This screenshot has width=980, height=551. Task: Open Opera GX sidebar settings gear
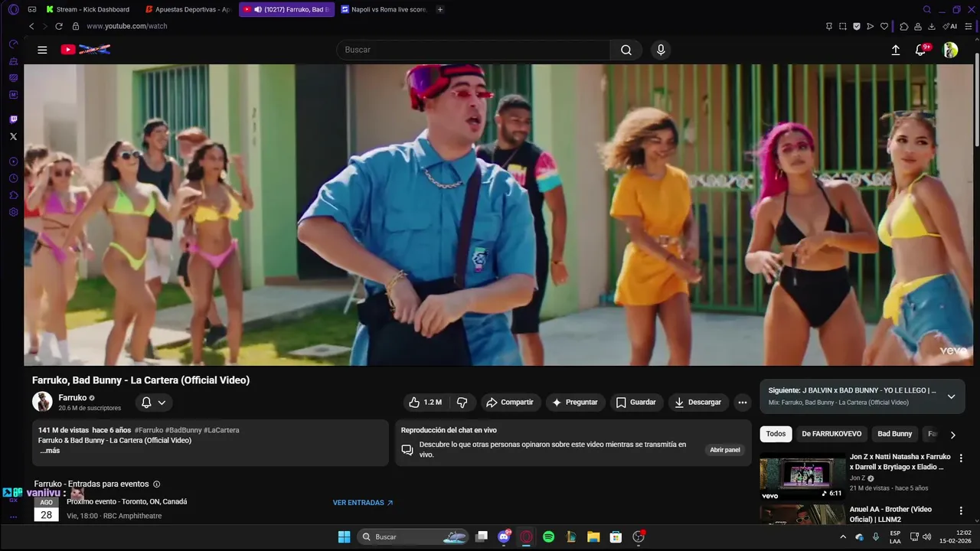13,212
